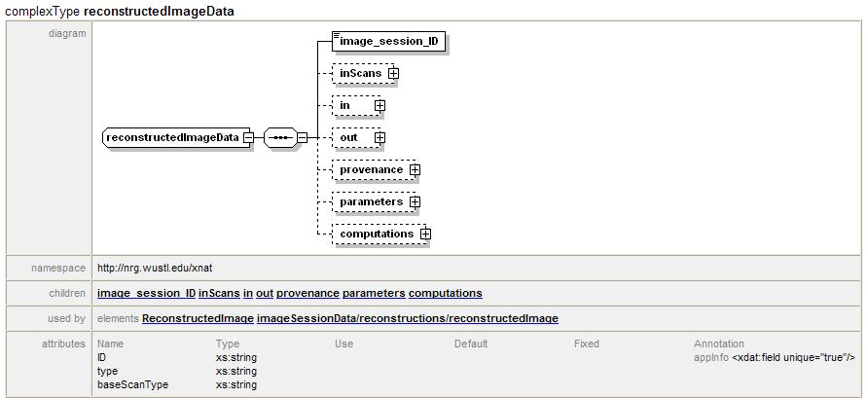Expand the inScans node plus icon
The width and height of the screenshot is (868, 398).
click(x=394, y=73)
